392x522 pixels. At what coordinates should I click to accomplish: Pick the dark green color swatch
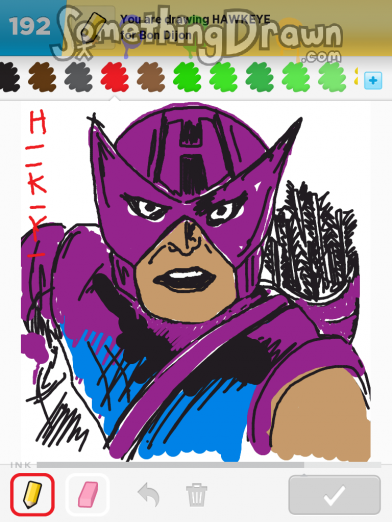pyautogui.click(x=260, y=78)
